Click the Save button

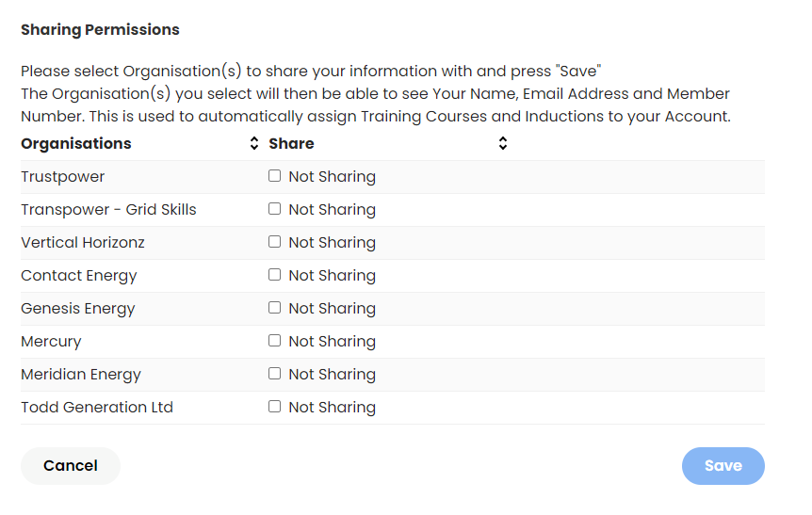[723, 466]
